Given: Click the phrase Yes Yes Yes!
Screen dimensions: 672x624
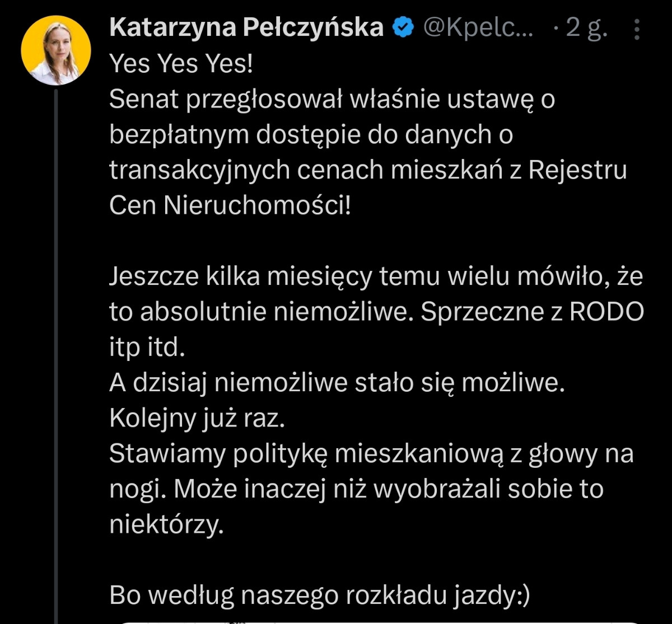Looking at the screenshot, I should 181,63.
